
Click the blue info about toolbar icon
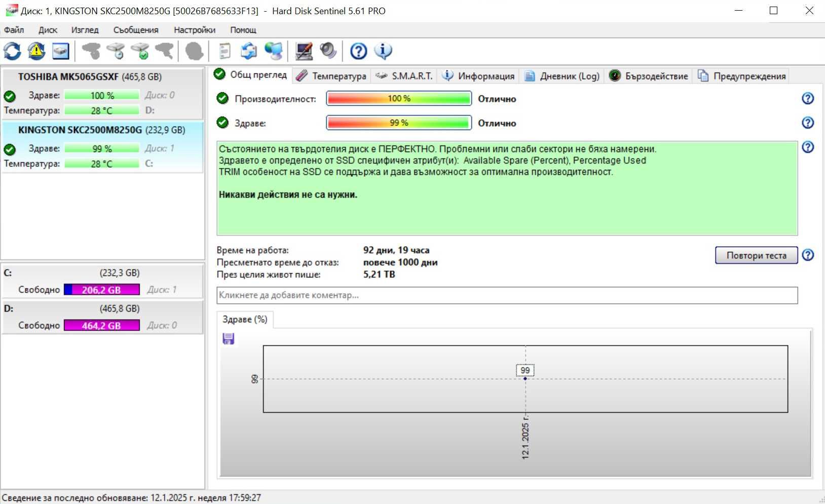click(383, 51)
